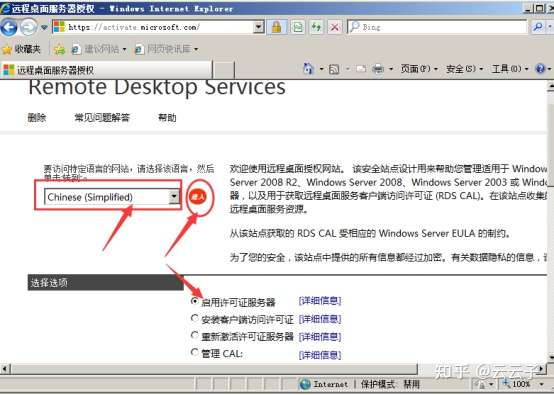Open 详细信息 link for 安装客户端访问许可证
The width and height of the screenshot is (554, 395).
320,319
